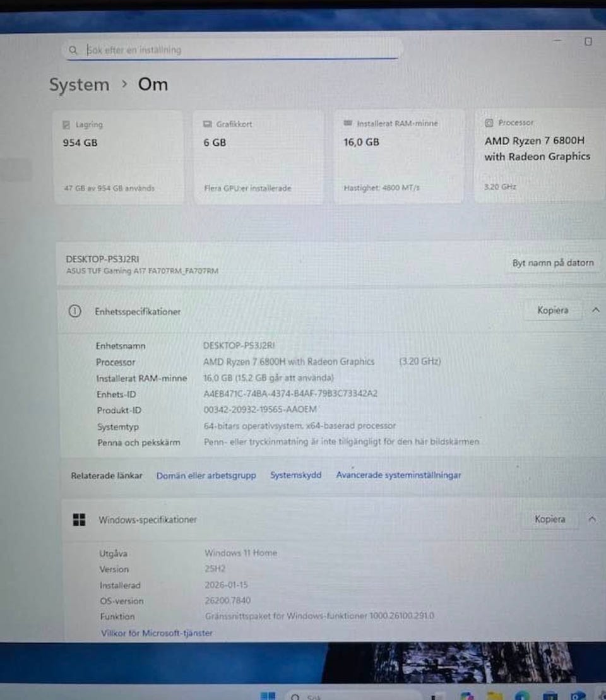The image size is (606, 700).
Task: Select the AMD Ryzen 7 6800H card title
Action: click(x=537, y=148)
